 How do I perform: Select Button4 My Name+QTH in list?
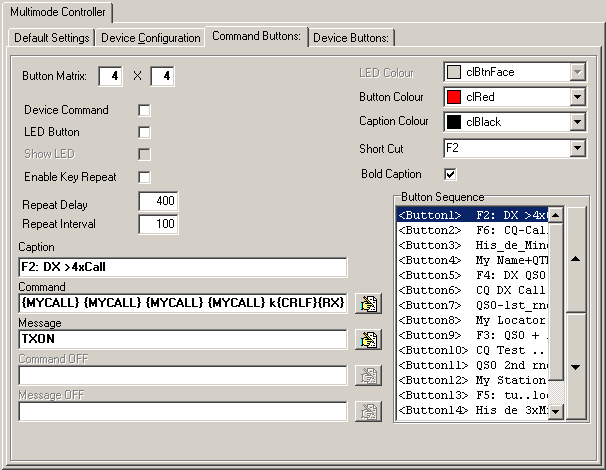[x=473, y=261]
